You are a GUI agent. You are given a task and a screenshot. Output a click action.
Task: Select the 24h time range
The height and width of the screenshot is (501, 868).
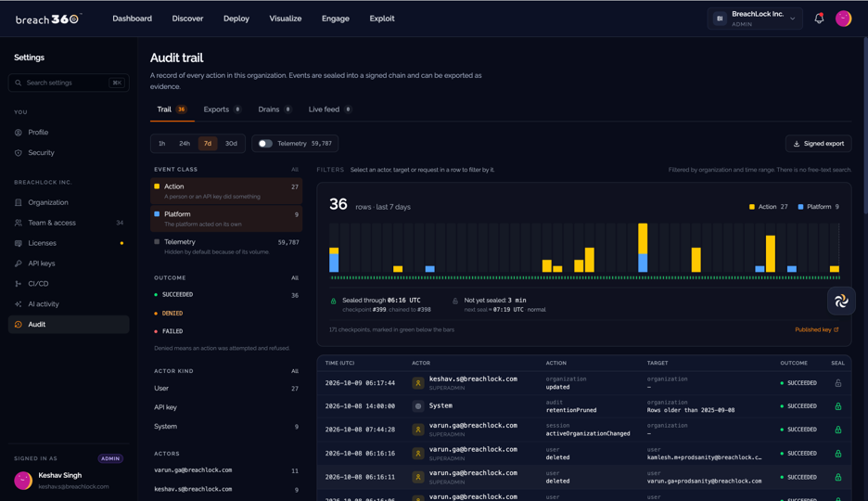pos(185,144)
